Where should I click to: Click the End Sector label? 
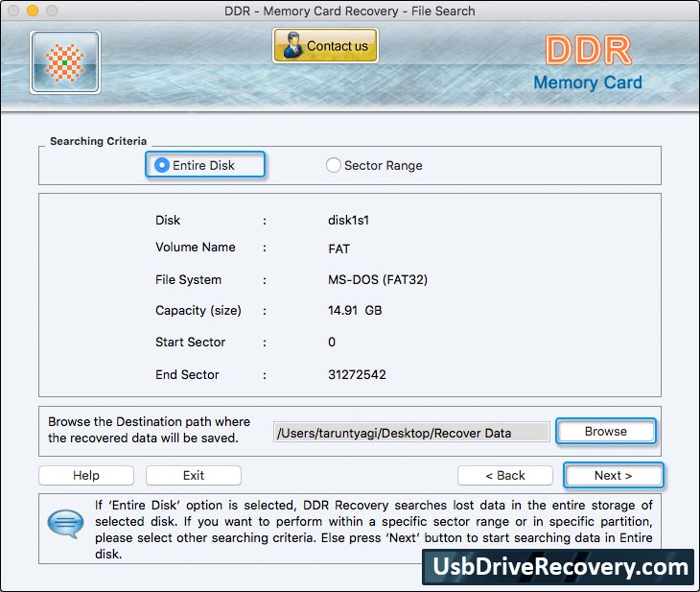[x=187, y=374]
